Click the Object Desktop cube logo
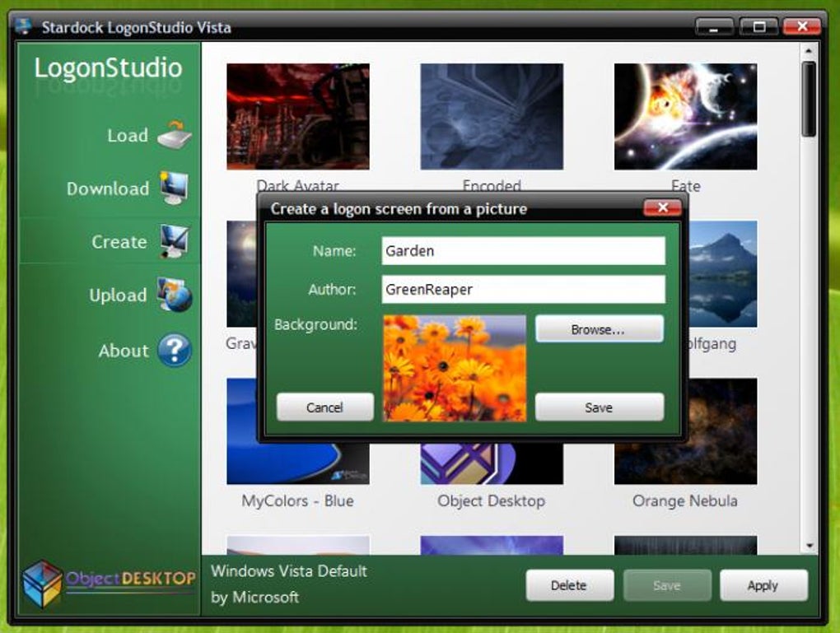840x633 pixels. coord(42,583)
